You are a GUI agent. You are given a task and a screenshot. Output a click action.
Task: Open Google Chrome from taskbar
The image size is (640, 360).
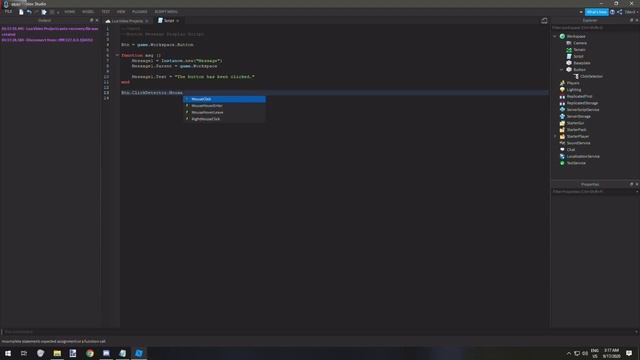point(90,353)
